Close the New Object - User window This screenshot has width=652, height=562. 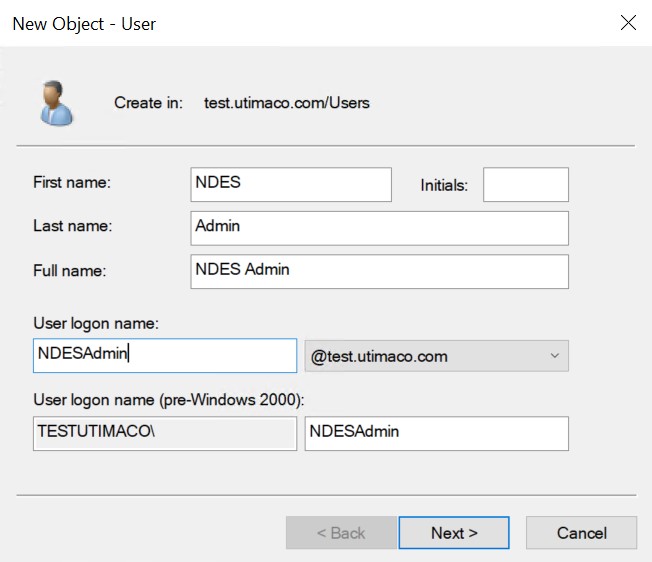628,23
